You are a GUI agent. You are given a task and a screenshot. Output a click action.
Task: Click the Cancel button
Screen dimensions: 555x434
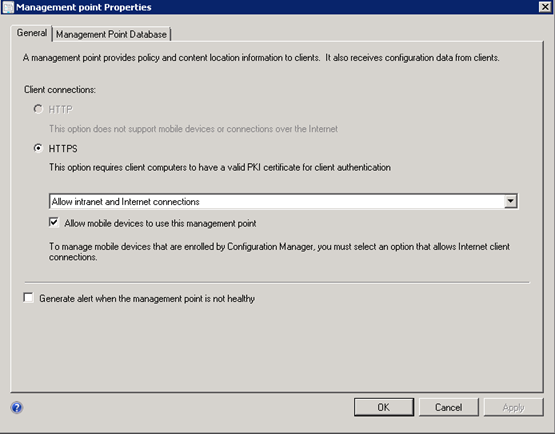pyautogui.click(x=448, y=407)
